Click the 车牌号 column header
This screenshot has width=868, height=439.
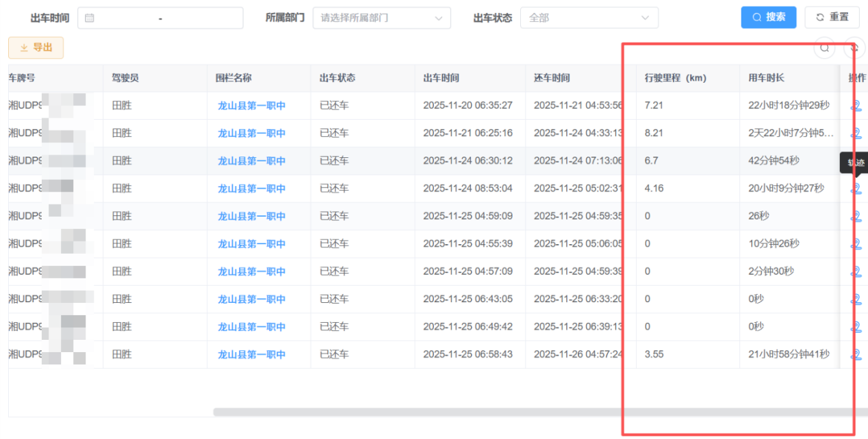pyautogui.click(x=21, y=78)
